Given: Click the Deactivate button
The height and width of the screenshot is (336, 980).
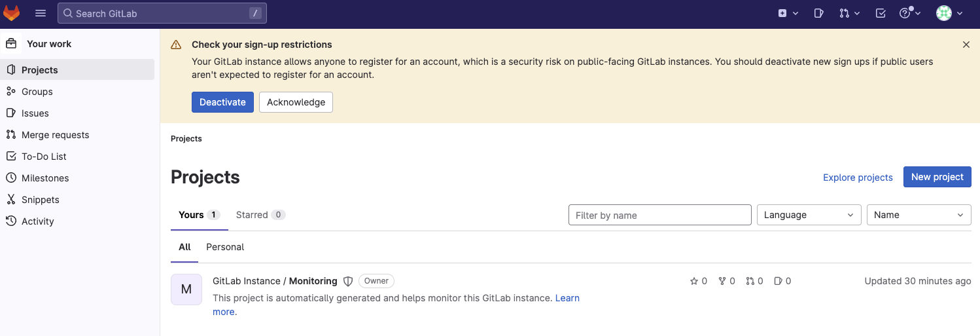Looking at the screenshot, I should coord(222,102).
